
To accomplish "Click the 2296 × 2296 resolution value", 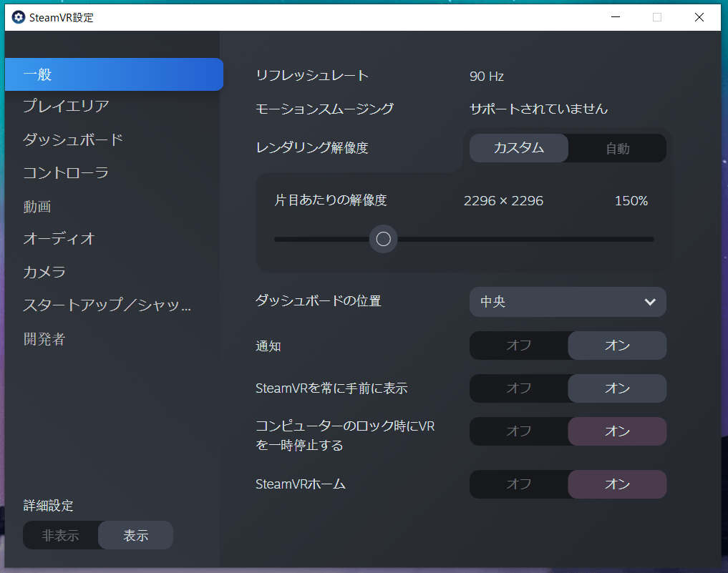I will click(503, 201).
